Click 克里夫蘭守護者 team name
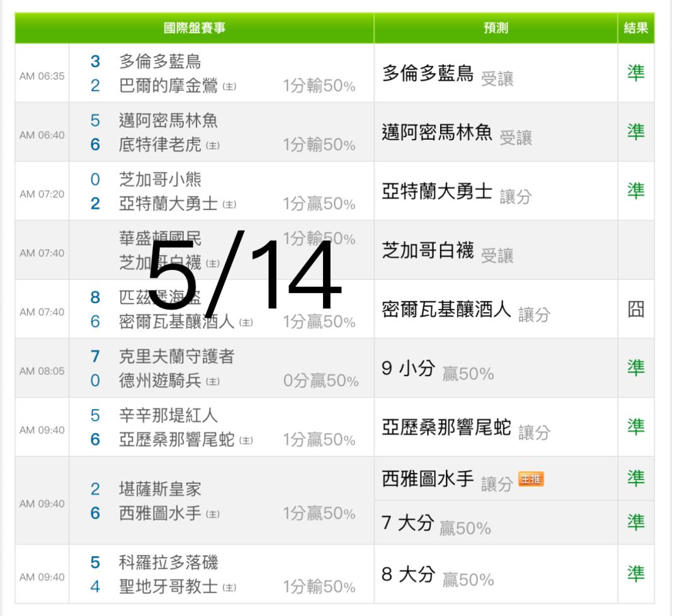The image size is (680, 616). click(x=176, y=356)
